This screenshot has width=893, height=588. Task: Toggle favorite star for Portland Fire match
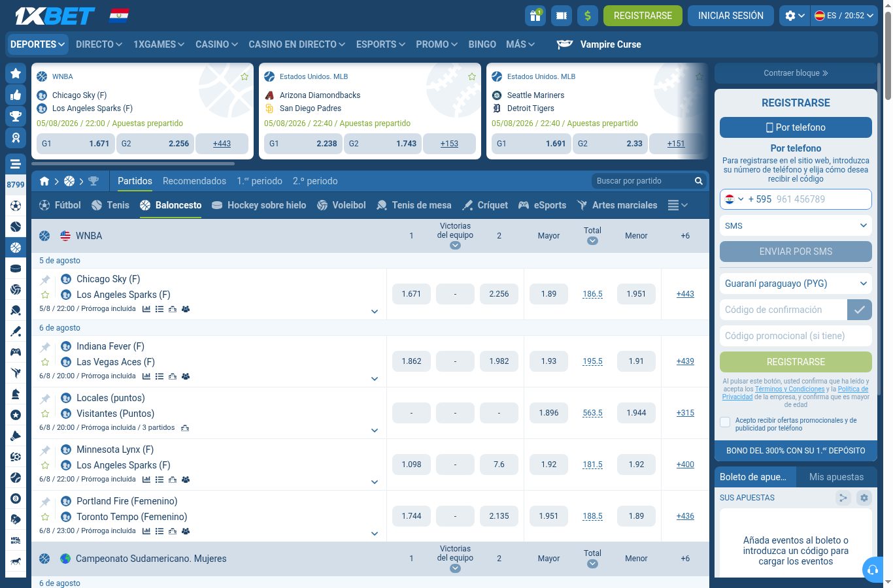click(45, 517)
